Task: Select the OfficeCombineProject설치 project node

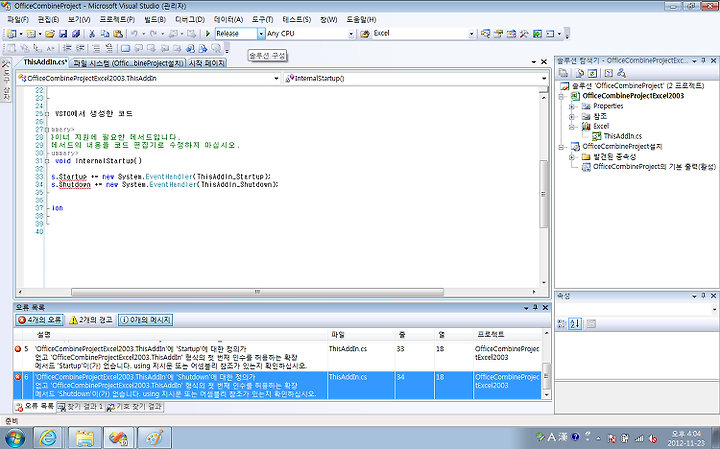Action: (622, 146)
